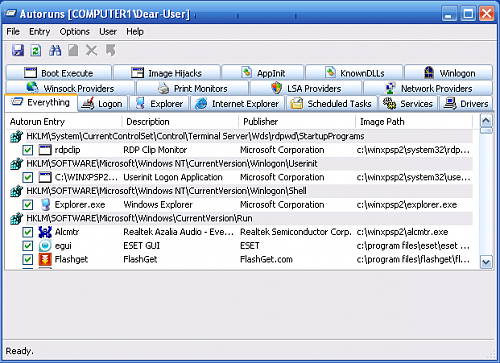
Task: Switch to the Image Hijacks tab
Action: pyautogui.click(x=167, y=73)
